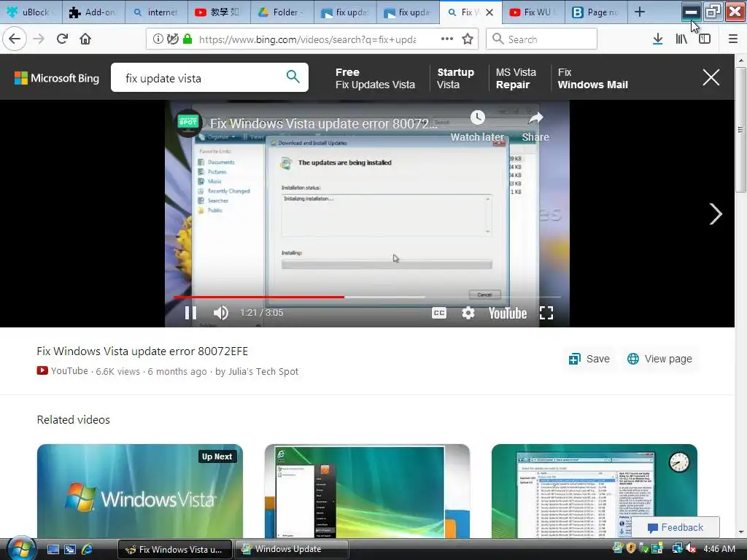Open a new tab with the plus button
Viewport: 747px width, 560px height.
pyautogui.click(x=640, y=12)
